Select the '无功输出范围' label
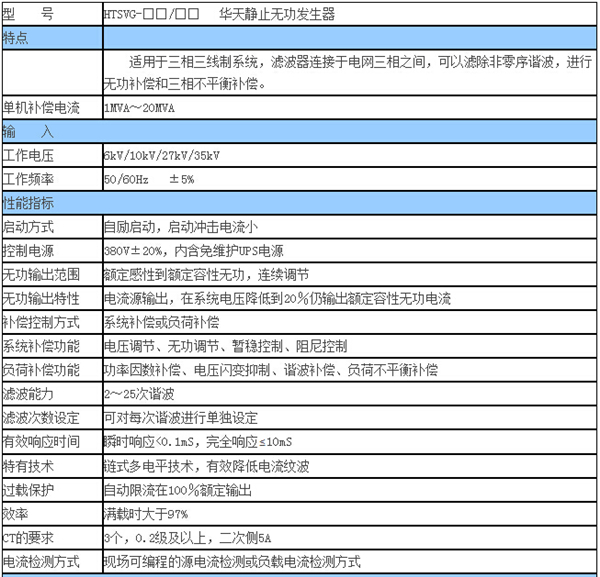600x577 pixels. pyautogui.click(x=41, y=275)
